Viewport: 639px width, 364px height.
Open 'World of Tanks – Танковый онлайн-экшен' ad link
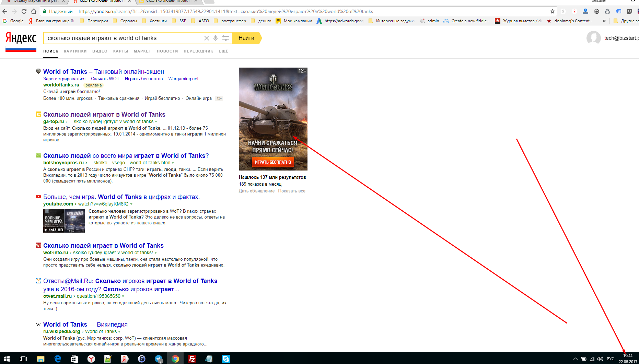(x=104, y=72)
